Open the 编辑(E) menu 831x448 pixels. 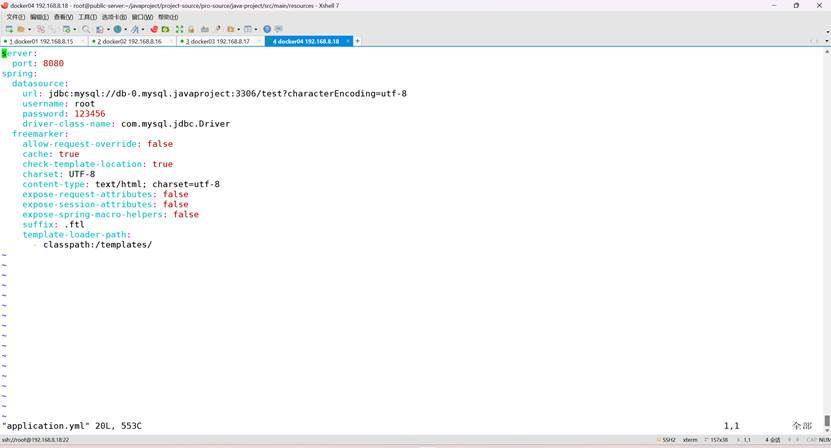coord(39,17)
